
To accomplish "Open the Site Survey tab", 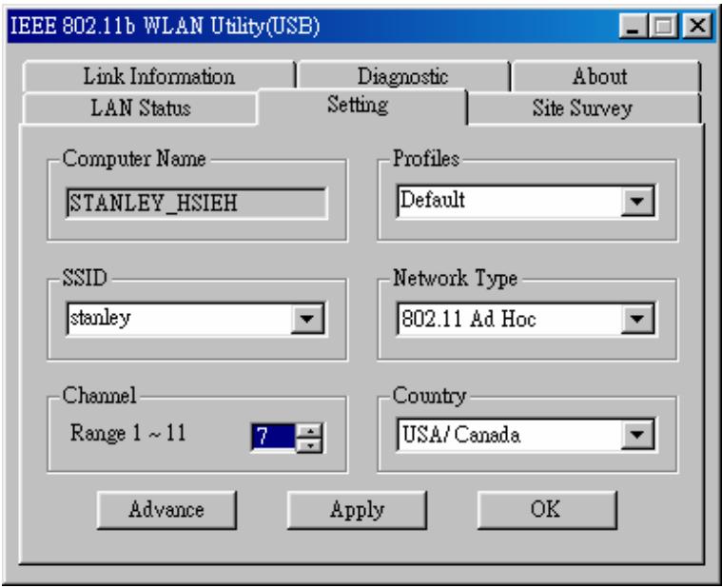I will pyautogui.click(x=584, y=108).
